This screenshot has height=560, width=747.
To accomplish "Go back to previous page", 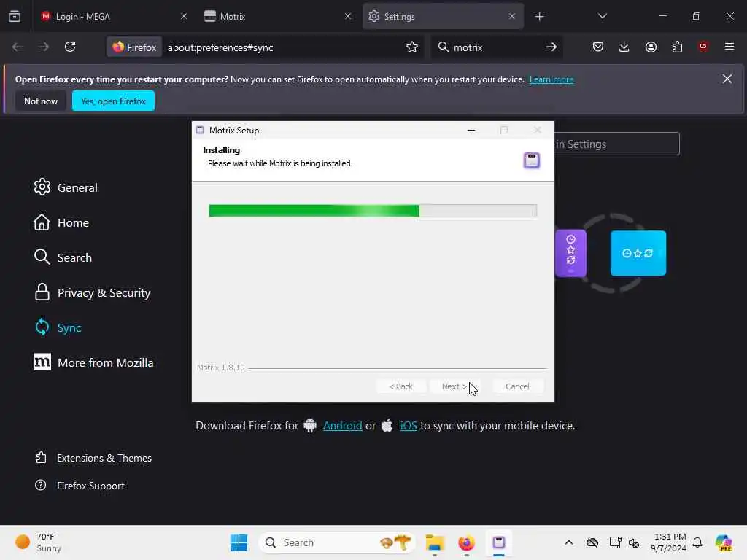I will point(18,47).
